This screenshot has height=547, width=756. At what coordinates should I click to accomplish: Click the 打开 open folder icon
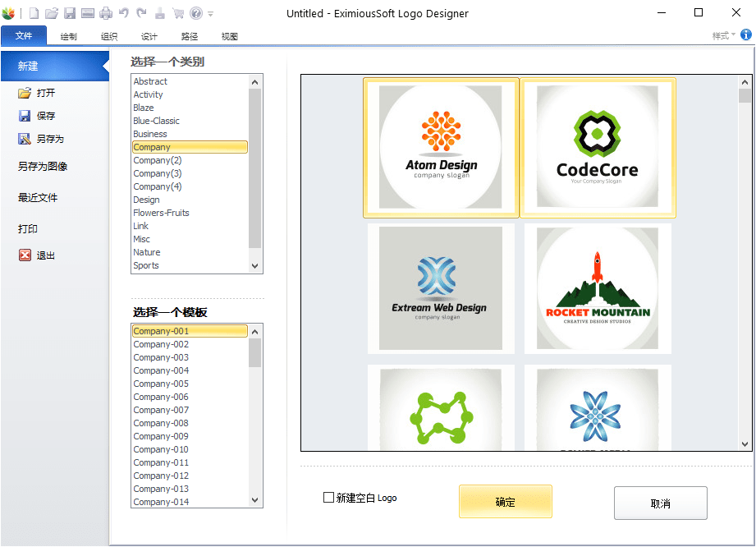point(25,93)
